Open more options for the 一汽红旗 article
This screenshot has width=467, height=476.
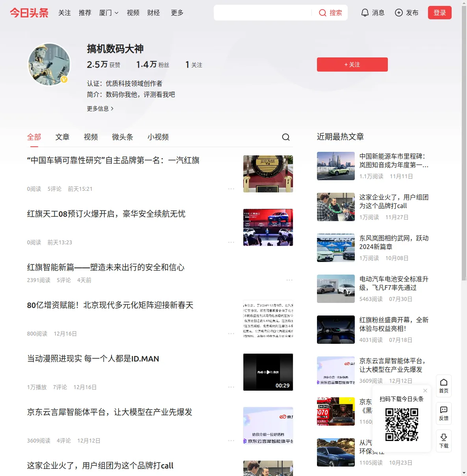231,189
